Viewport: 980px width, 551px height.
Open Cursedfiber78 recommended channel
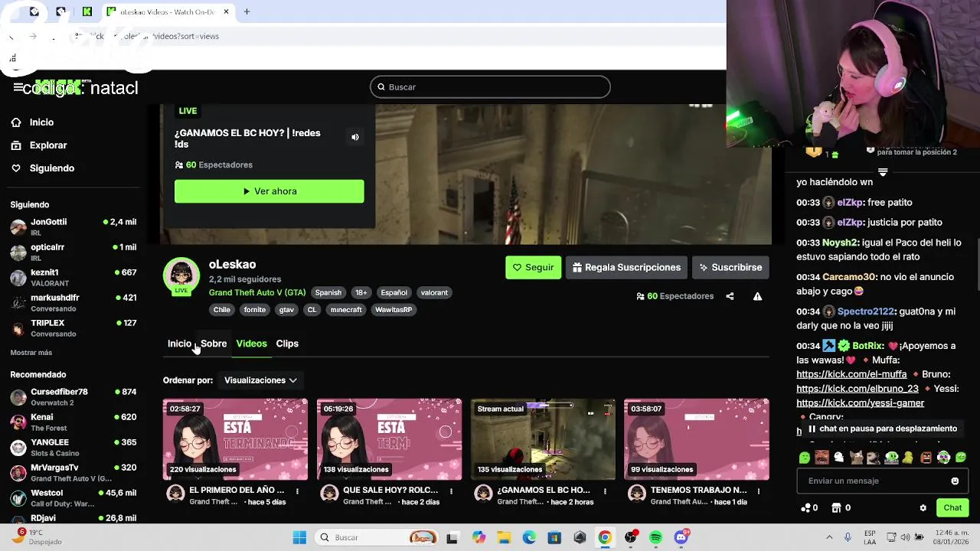73,396
